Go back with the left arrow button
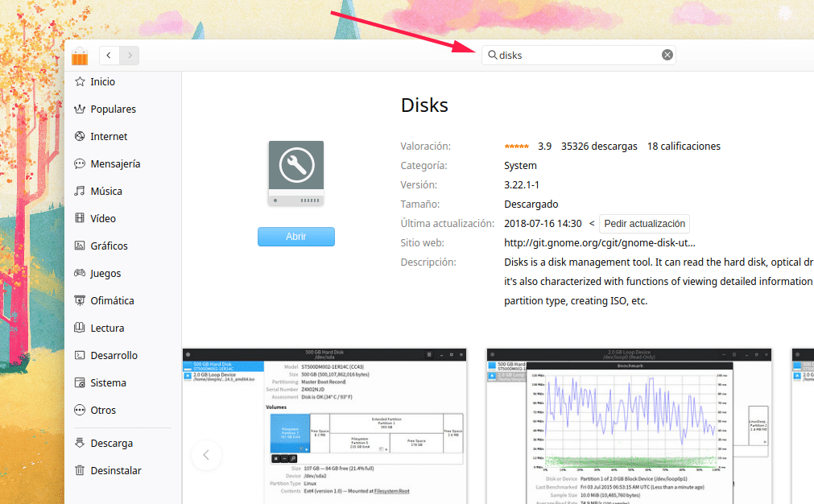This screenshot has height=504, width=814. click(x=109, y=55)
